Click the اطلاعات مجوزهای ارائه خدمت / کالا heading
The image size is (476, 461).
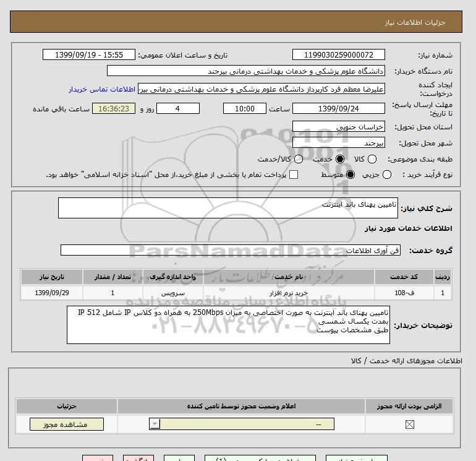[x=407, y=361]
